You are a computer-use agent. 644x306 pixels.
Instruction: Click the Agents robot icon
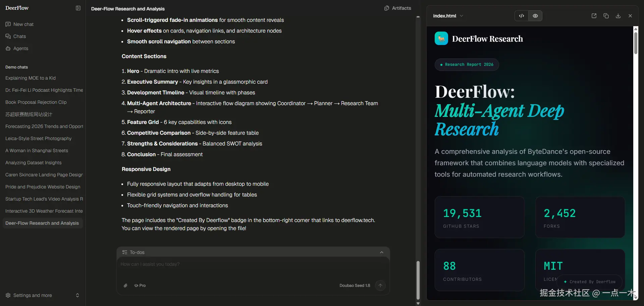(x=8, y=48)
